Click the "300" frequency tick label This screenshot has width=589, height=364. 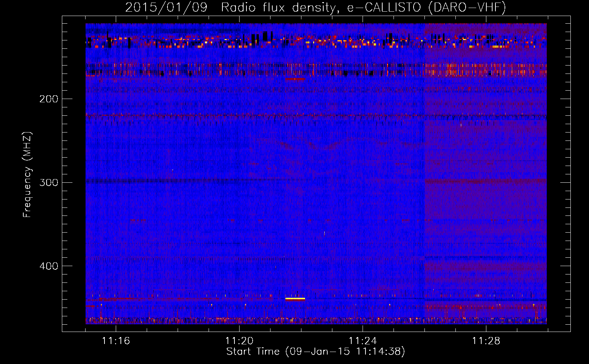coord(49,182)
